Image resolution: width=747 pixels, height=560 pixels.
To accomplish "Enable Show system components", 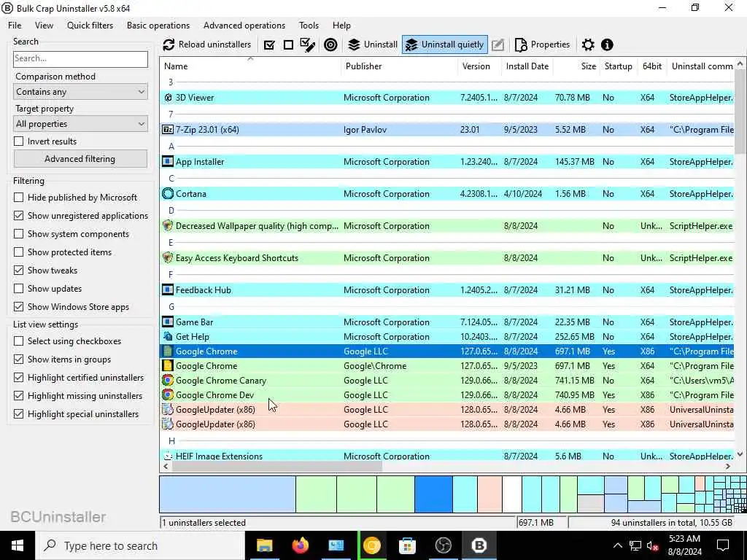I will (18, 234).
